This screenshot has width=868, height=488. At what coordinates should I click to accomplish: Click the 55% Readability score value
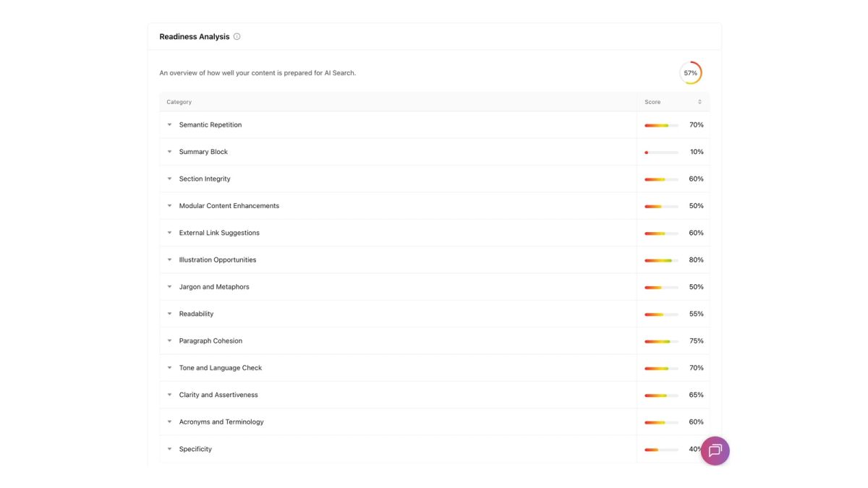(697, 314)
